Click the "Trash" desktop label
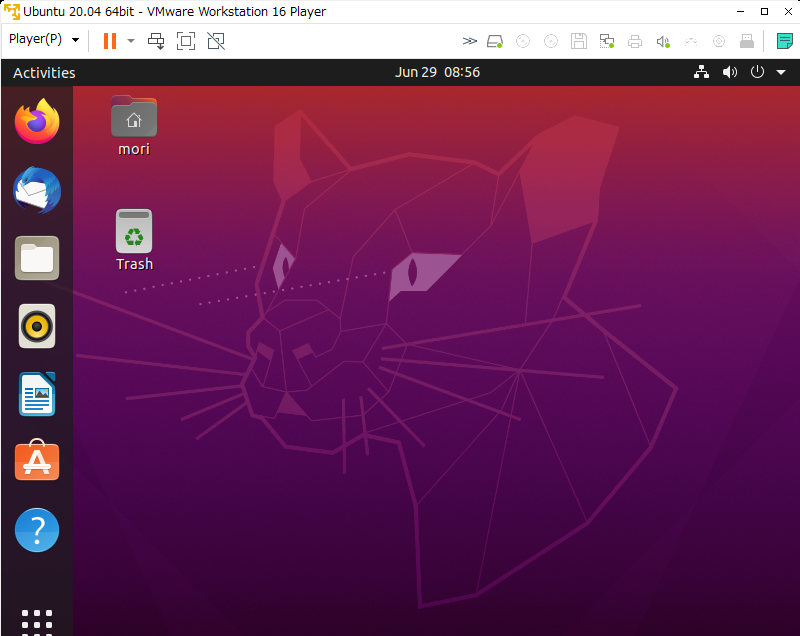Screen dimensions: 800x636 134,264
